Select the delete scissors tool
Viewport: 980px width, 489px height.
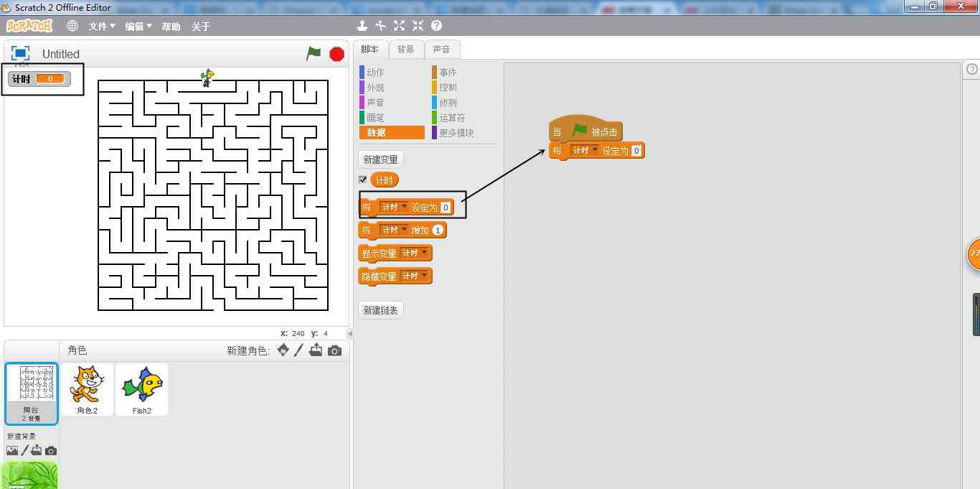point(380,26)
